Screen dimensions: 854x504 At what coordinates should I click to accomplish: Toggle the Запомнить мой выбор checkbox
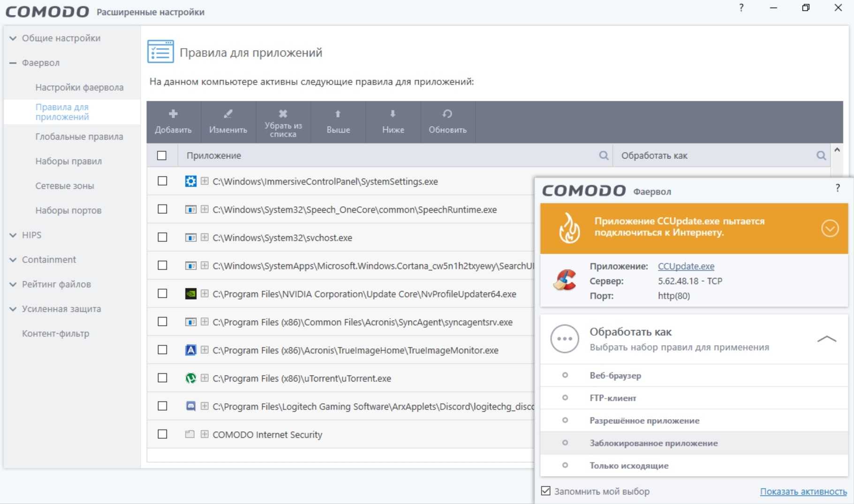click(x=546, y=491)
